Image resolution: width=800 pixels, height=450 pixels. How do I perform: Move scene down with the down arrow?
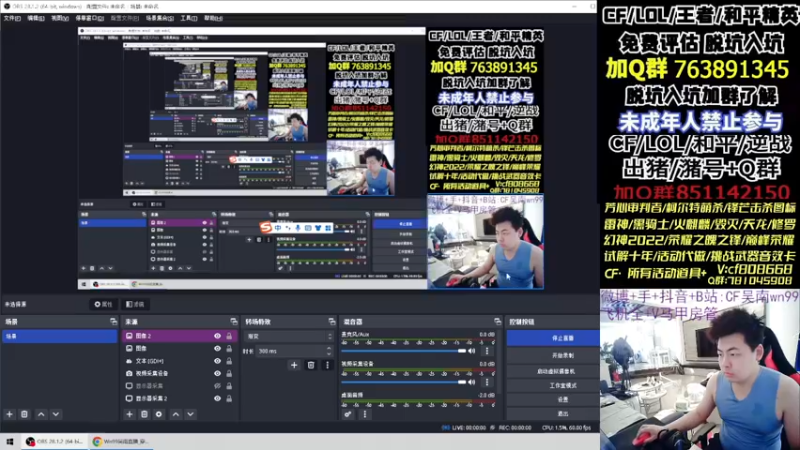coord(56,414)
